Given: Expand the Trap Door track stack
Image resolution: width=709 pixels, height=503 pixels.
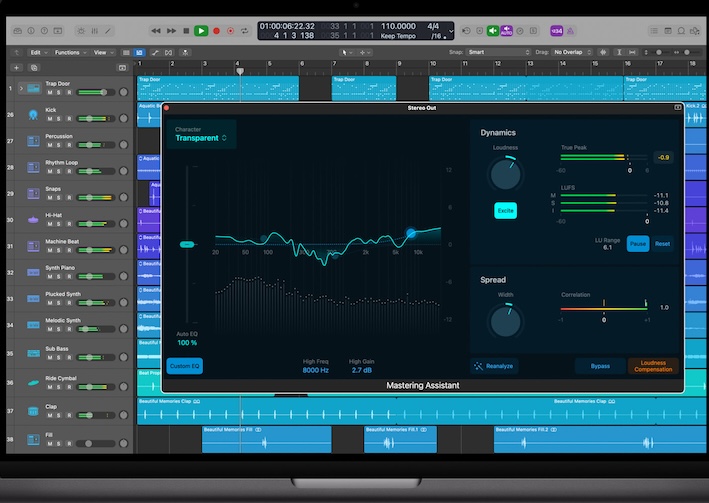Looking at the screenshot, I should (20, 89).
